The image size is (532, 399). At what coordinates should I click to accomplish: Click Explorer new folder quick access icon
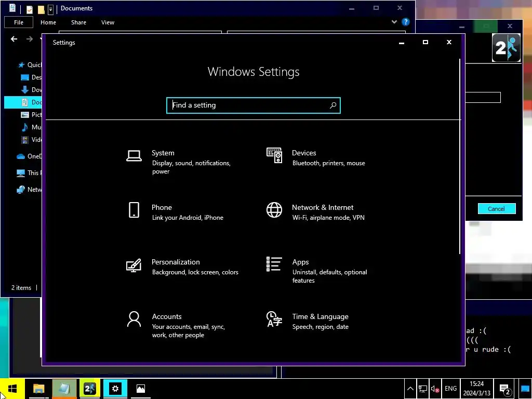pos(41,9)
